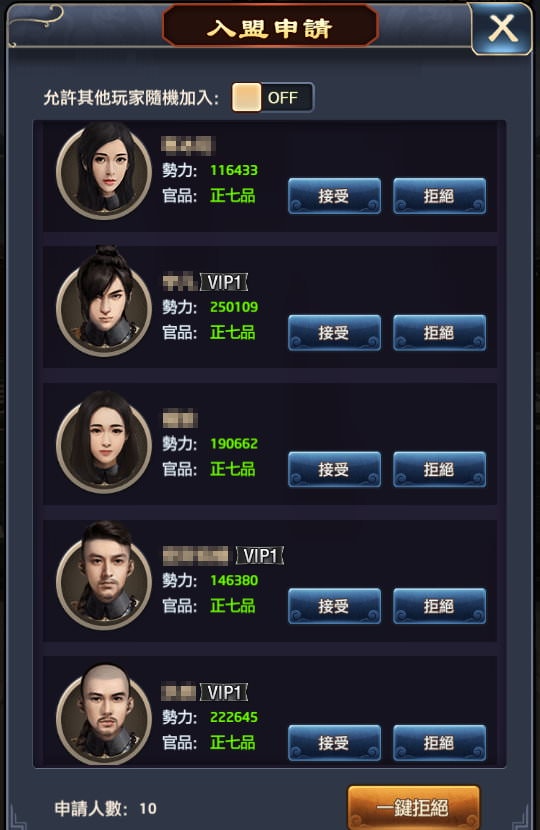Accept the applicant with power 190662
The image size is (540, 830).
[334, 469]
